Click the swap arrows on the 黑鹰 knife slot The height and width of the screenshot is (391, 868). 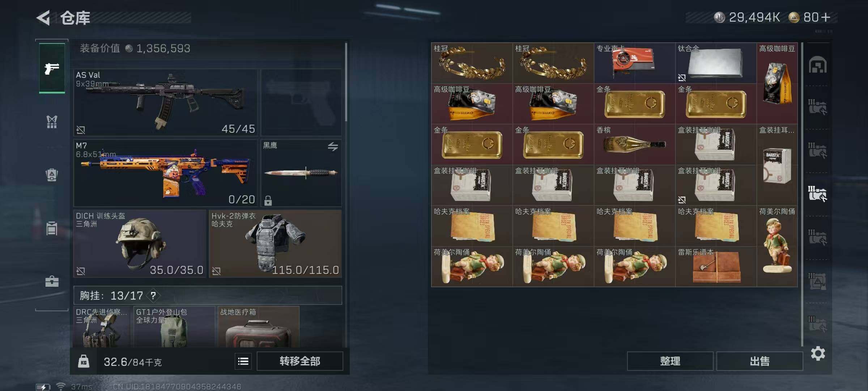coord(333,146)
